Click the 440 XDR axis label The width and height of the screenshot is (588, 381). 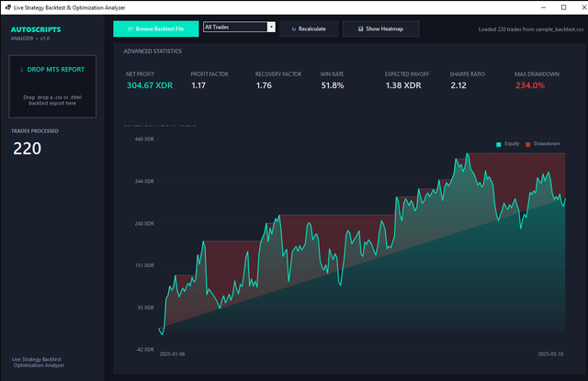point(144,139)
